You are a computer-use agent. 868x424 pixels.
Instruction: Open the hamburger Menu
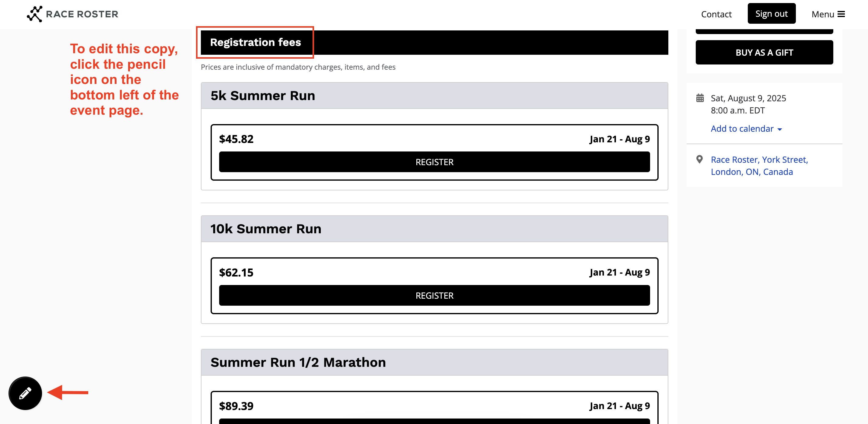tap(828, 14)
